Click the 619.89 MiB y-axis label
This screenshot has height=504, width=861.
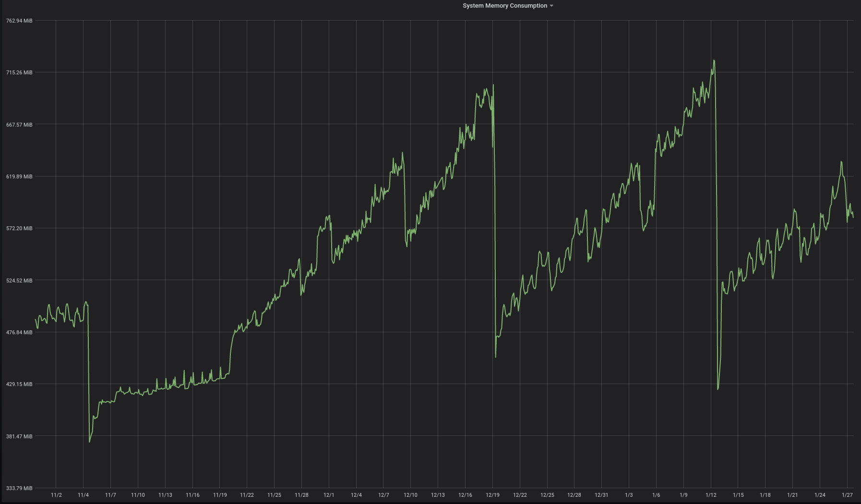[19, 176]
